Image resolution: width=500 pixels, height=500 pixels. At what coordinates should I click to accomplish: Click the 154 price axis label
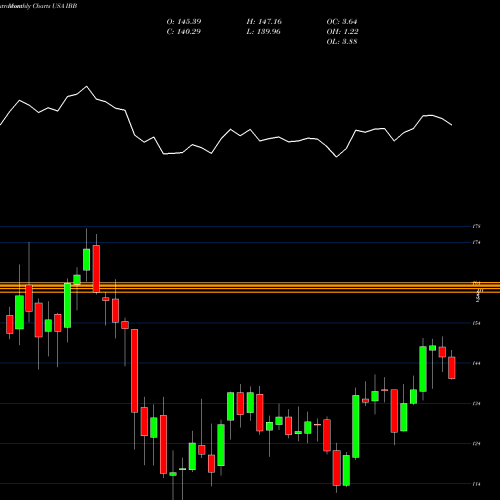click(x=476, y=323)
